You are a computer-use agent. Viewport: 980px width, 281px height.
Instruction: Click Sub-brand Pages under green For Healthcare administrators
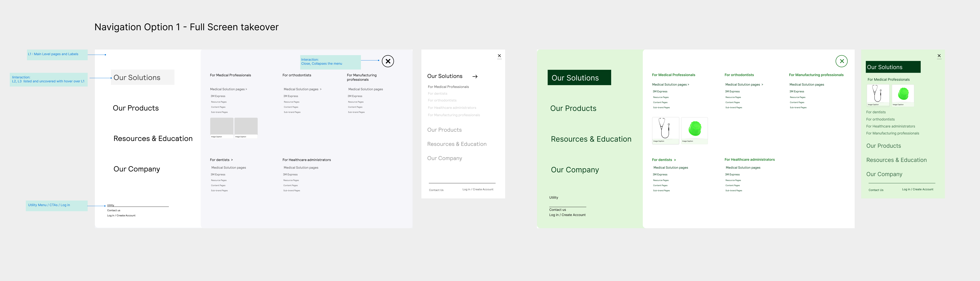click(x=733, y=190)
